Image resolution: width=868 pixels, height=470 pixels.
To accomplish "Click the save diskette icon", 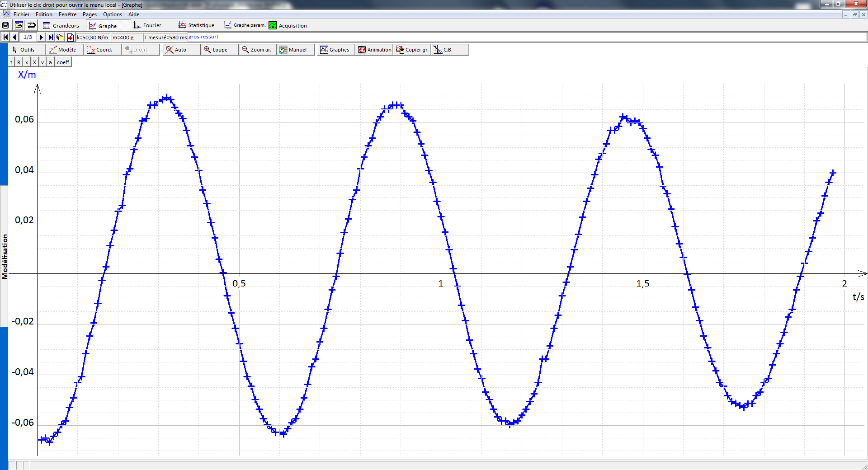I will click(x=5, y=25).
